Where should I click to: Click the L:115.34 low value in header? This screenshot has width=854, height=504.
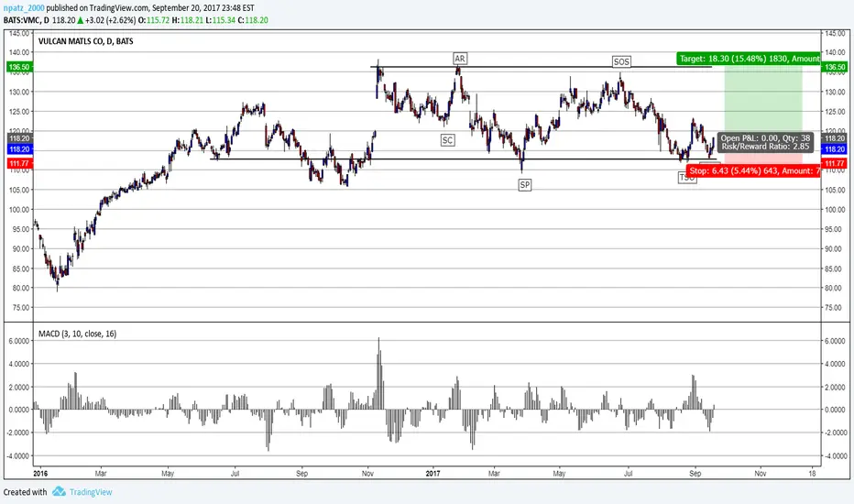point(220,20)
